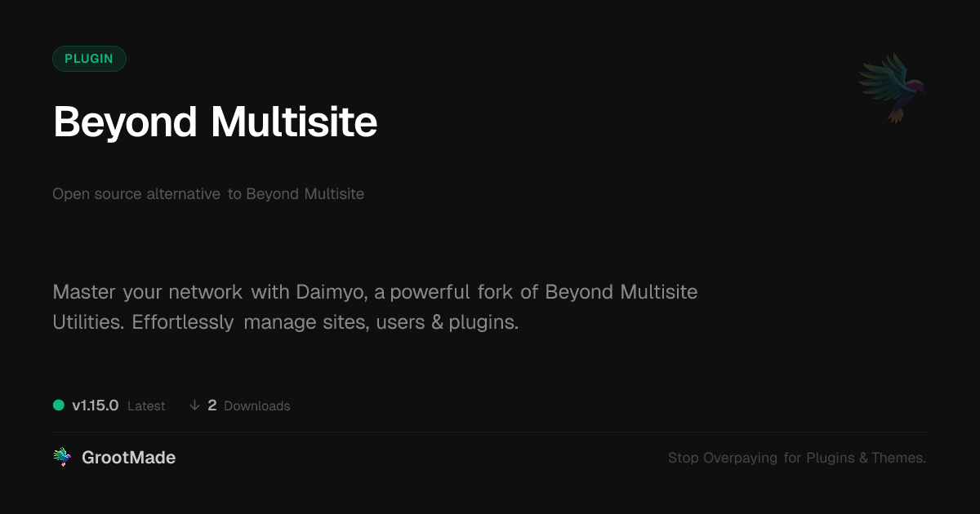Click Beyond Multisite in the gray subtitle

[305, 194]
